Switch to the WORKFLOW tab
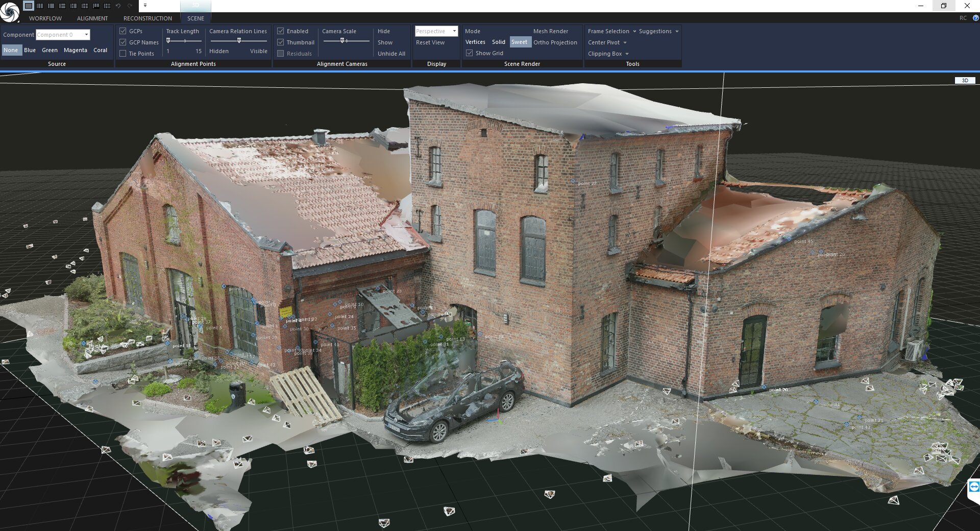The width and height of the screenshot is (980, 531). pyautogui.click(x=45, y=18)
